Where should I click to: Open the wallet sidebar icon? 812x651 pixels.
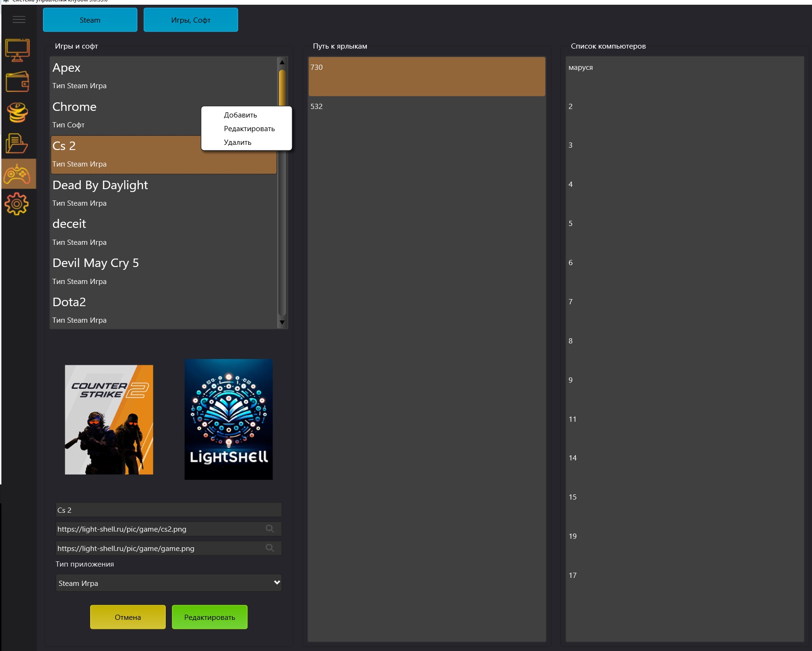[x=17, y=82]
